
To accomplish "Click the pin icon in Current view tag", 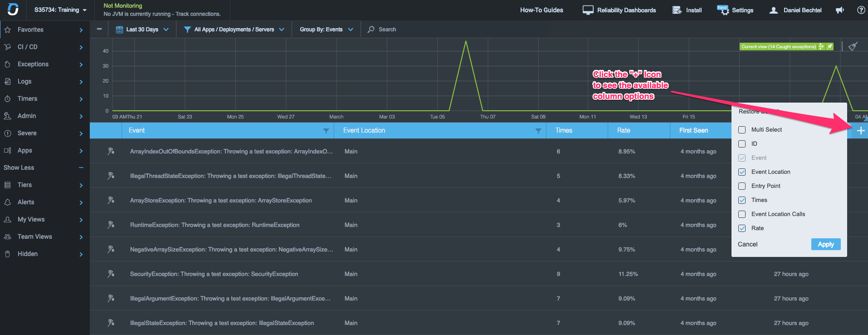I will click(x=829, y=46).
